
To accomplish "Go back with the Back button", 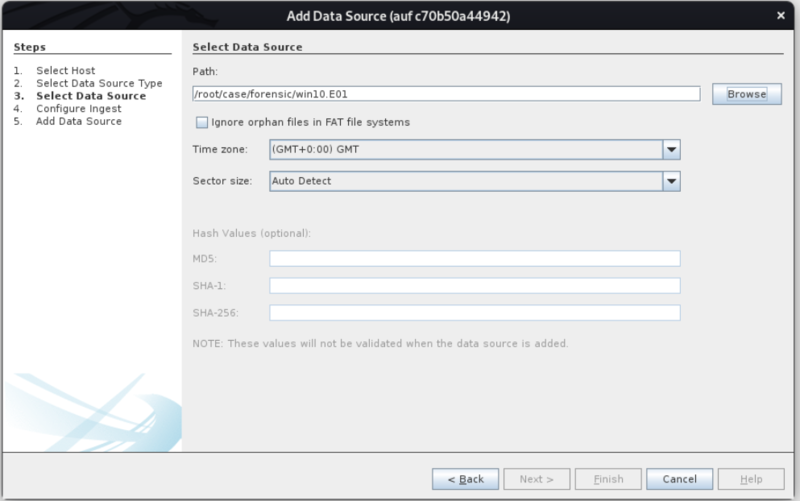I will coord(465,478).
